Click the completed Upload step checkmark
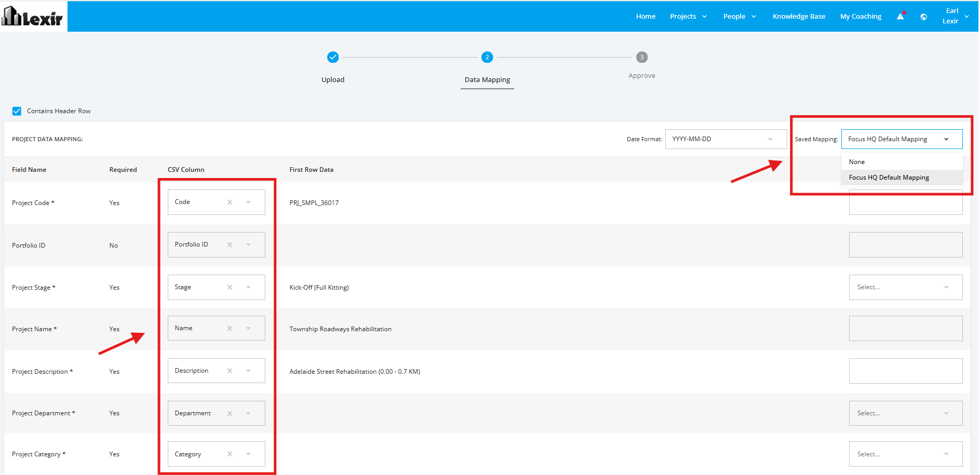This screenshot has width=980, height=475. (333, 57)
